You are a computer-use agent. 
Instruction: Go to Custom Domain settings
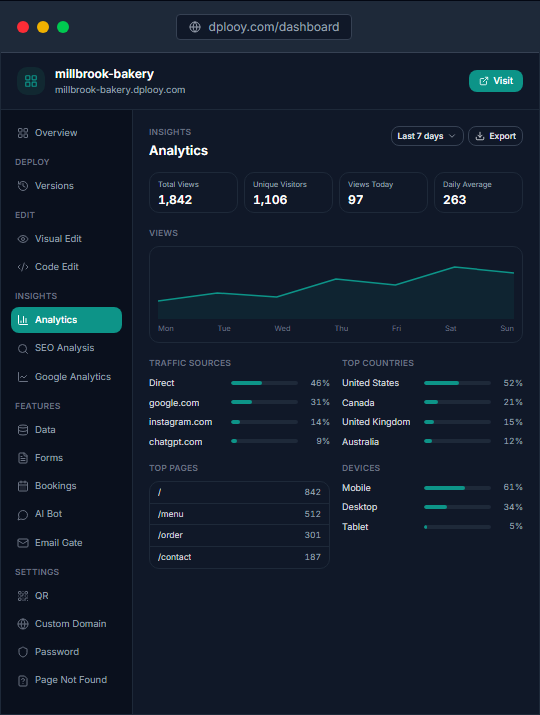(67, 624)
